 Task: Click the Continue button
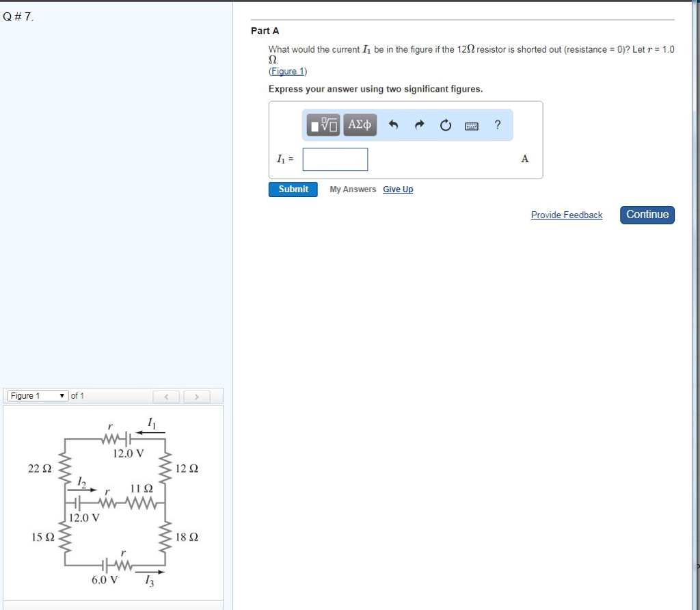point(646,214)
